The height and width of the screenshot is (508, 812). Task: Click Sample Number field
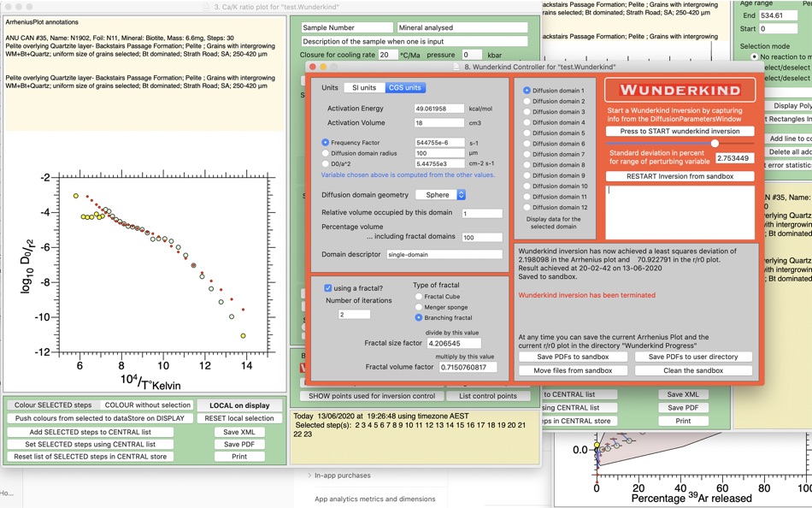pyautogui.click(x=347, y=27)
